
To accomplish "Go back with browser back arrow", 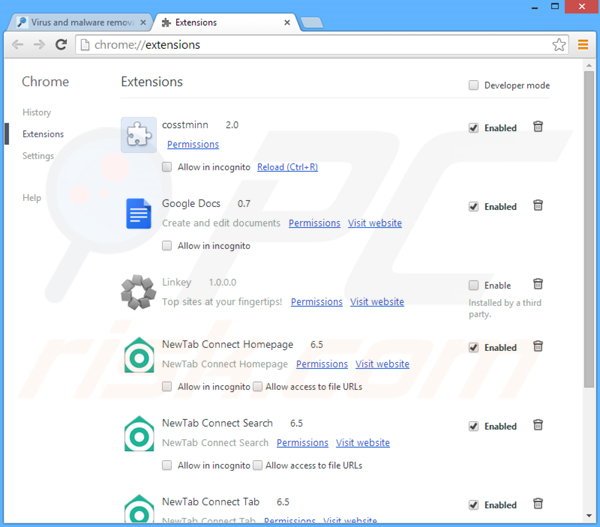I will pos(18,45).
